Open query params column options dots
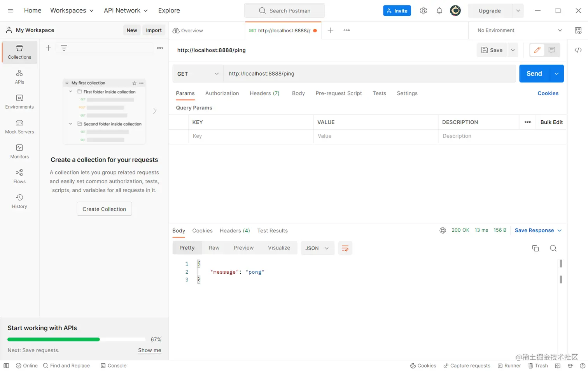Viewport: 588px width, 371px height. click(528, 122)
